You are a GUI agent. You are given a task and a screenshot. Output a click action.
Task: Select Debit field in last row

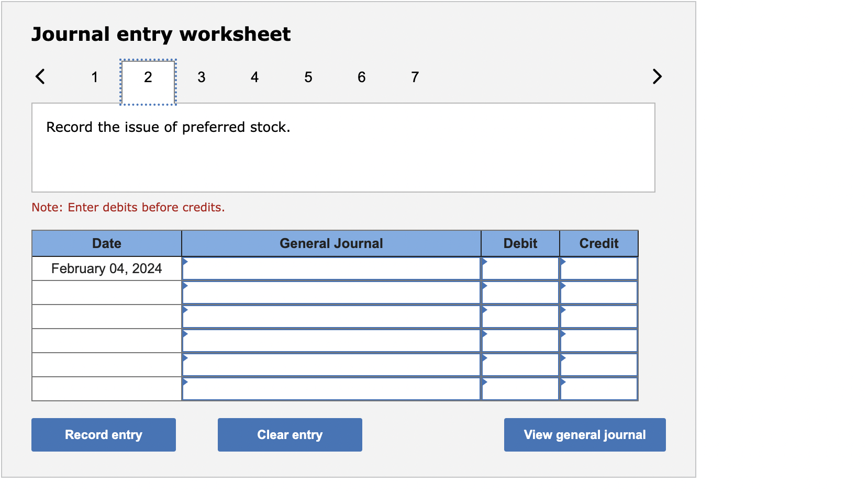520,389
